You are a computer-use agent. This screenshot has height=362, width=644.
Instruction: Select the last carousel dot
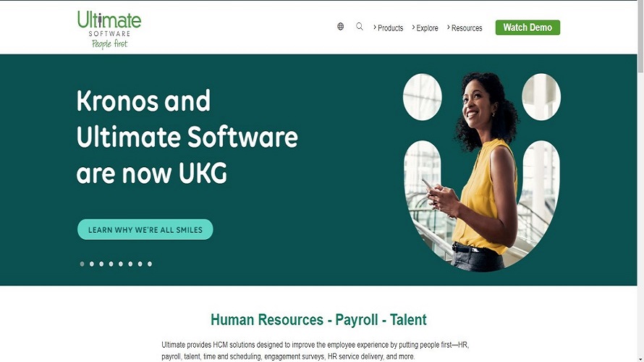point(150,264)
